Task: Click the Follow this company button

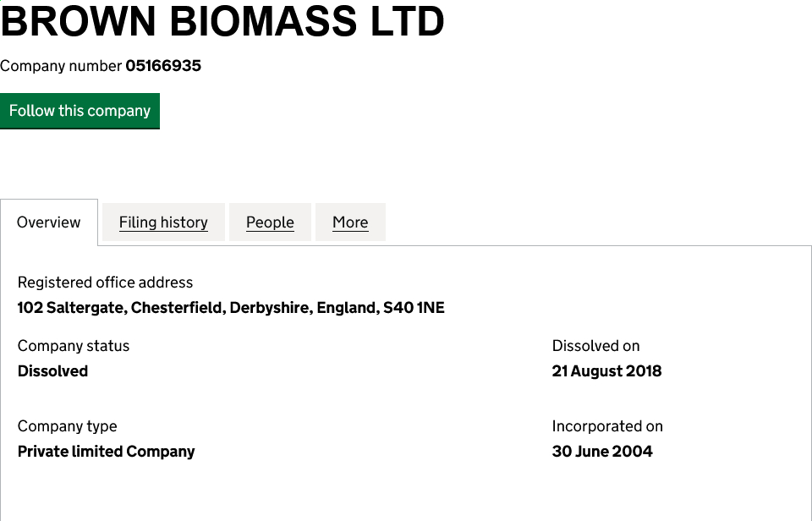Action: [80, 111]
